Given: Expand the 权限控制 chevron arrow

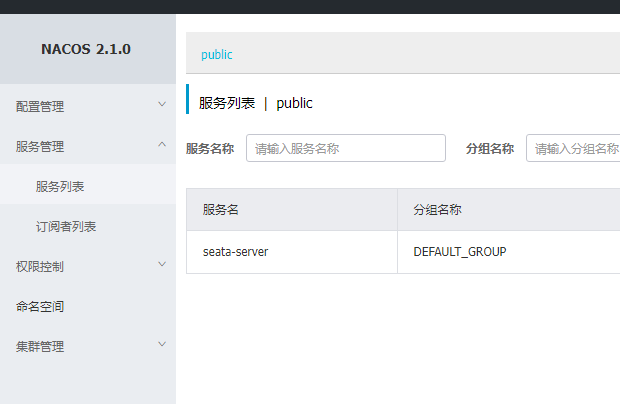Looking at the screenshot, I should (x=162, y=265).
